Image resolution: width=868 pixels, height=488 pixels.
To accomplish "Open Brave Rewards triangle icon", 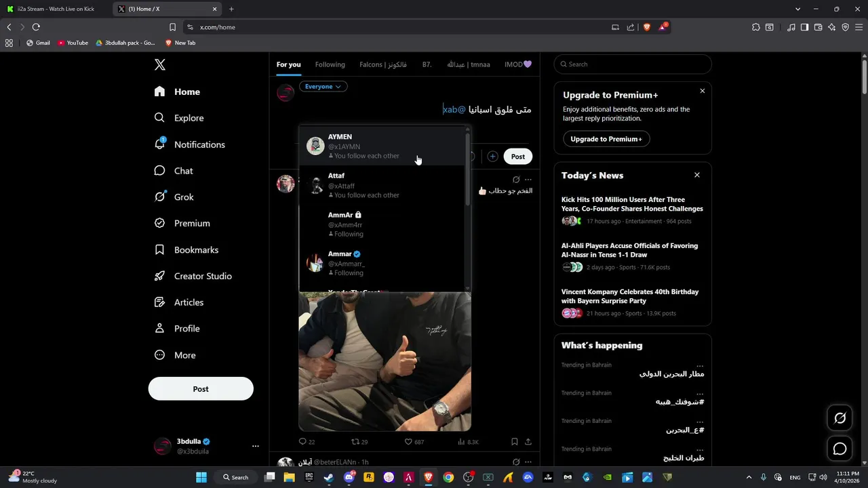I will click(663, 27).
